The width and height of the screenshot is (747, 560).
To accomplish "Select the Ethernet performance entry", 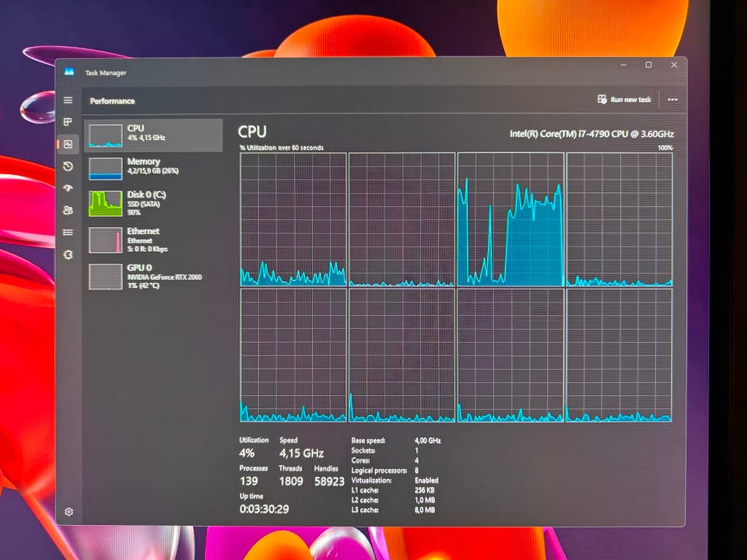I will coord(153,240).
